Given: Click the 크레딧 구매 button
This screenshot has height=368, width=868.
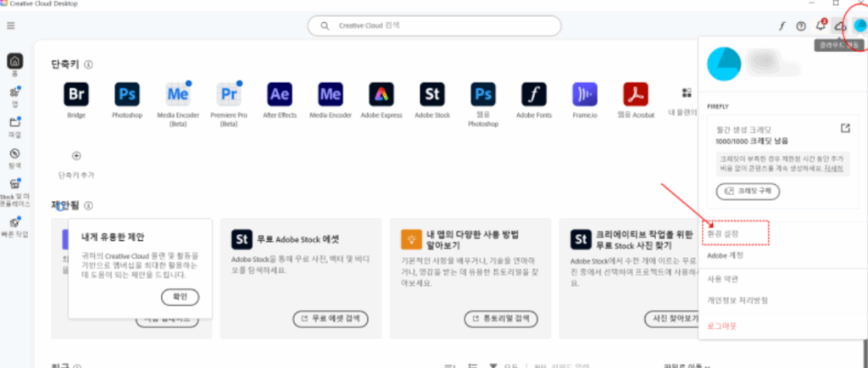Looking at the screenshot, I should [x=748, y=191].
